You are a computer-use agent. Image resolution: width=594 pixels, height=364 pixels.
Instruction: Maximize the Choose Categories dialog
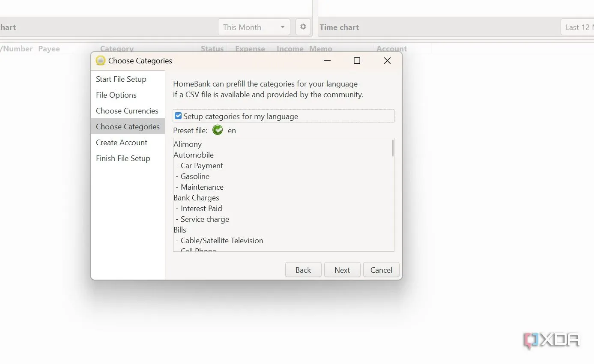point(357,61)
